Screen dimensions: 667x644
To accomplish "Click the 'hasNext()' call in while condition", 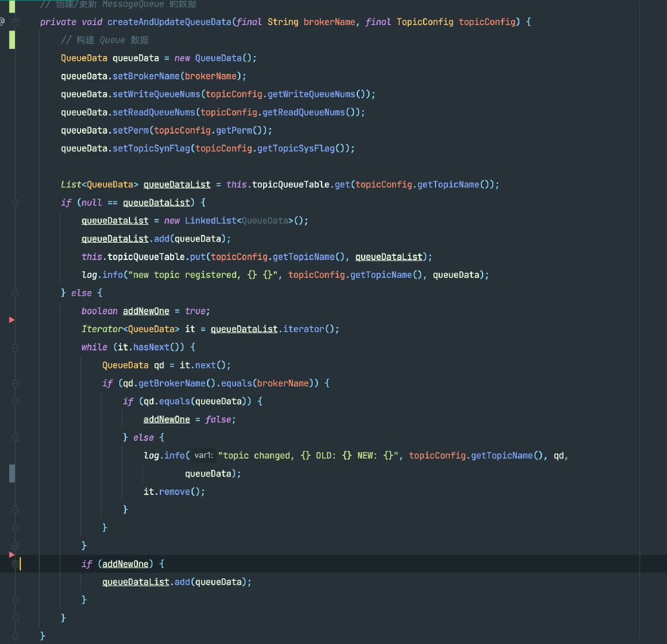I will [159, 347].
